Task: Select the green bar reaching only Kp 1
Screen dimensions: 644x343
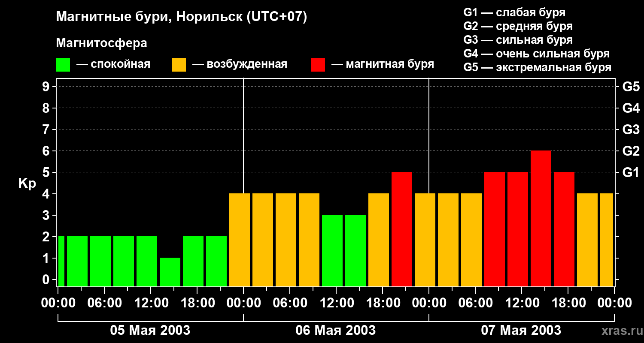Action: click(170, 272)
